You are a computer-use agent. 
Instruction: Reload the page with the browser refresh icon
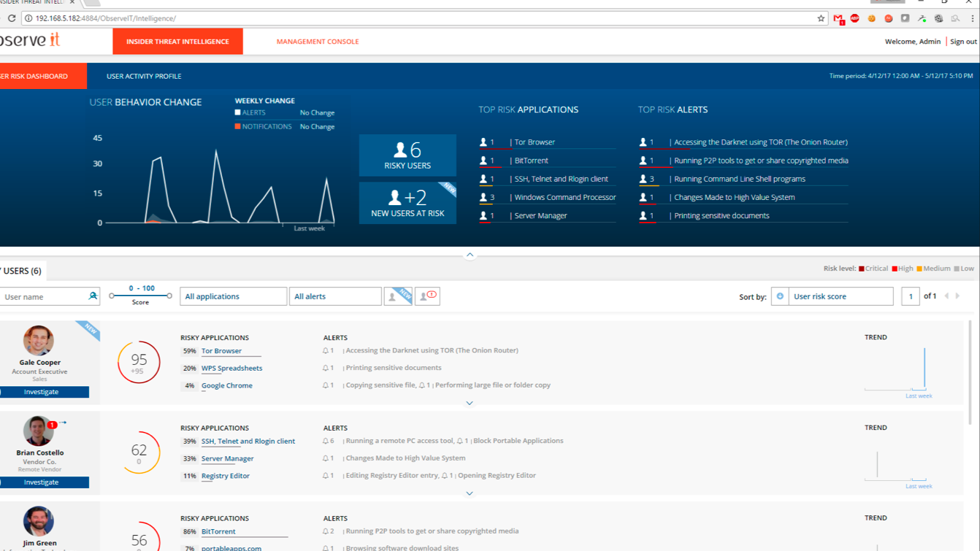12,18
